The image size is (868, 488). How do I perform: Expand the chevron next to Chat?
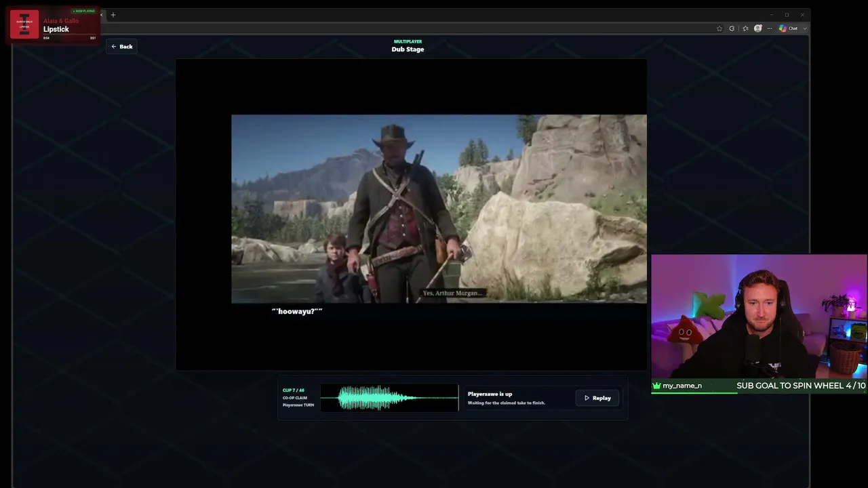[804, 28]
